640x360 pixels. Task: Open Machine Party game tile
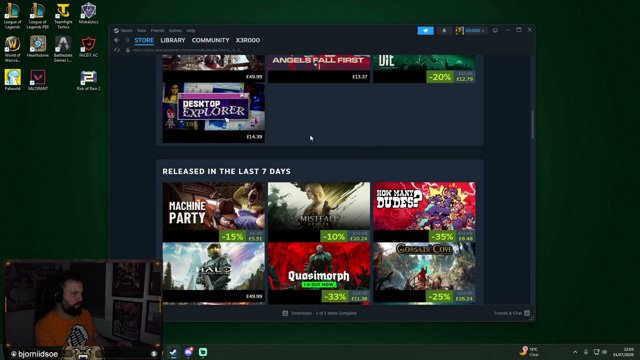tap(213, 212)
